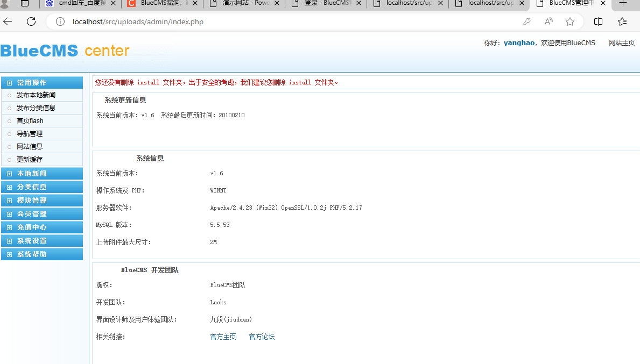Open 发布本地新闻 in sidebar

pyautogui.click(x=36, y=95)
